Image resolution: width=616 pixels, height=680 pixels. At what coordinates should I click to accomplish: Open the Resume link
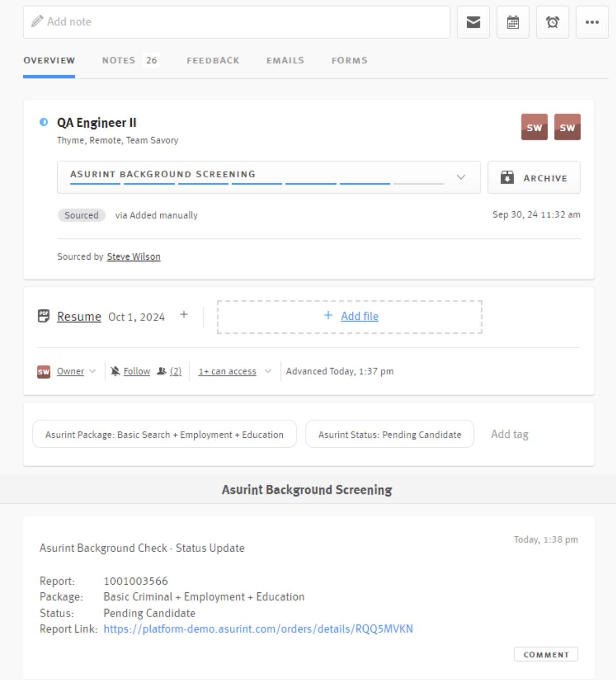pyautogui.click(x=79, y=316)
